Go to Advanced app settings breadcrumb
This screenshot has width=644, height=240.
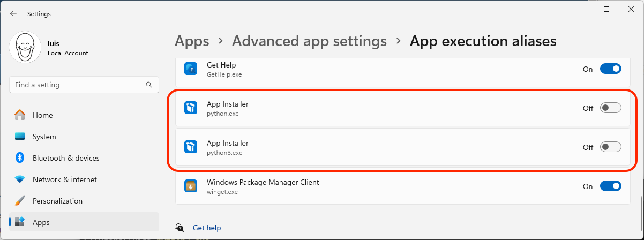(309, 41)
